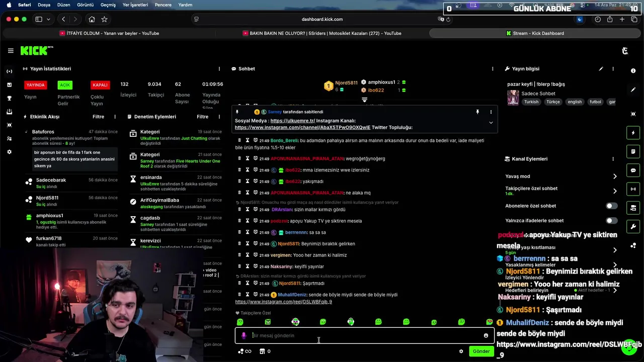Open the hamburger menu beside Kick logo

(11, 51)
